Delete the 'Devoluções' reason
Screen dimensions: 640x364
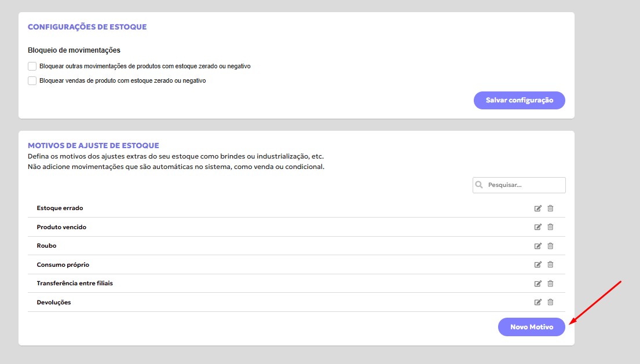coord(550,302)
